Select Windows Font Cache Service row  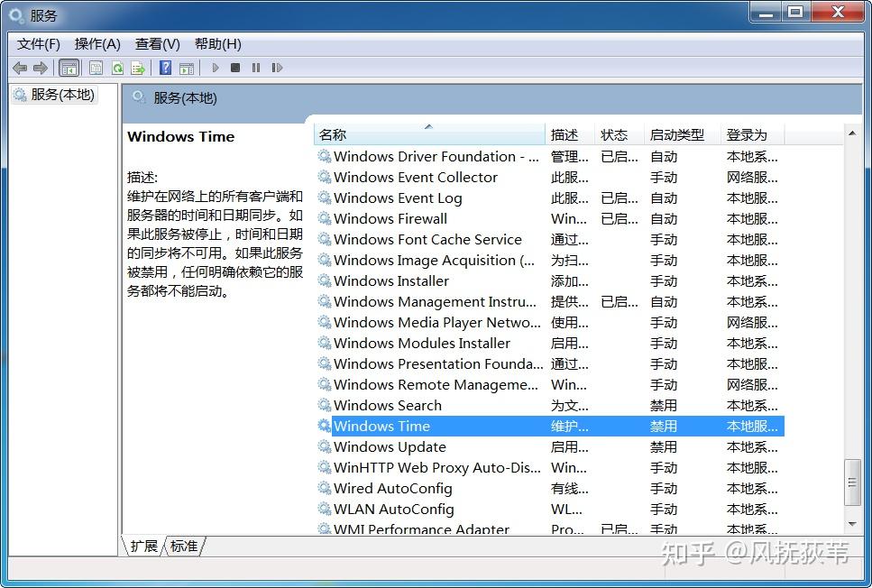click(x=549, y=240)
